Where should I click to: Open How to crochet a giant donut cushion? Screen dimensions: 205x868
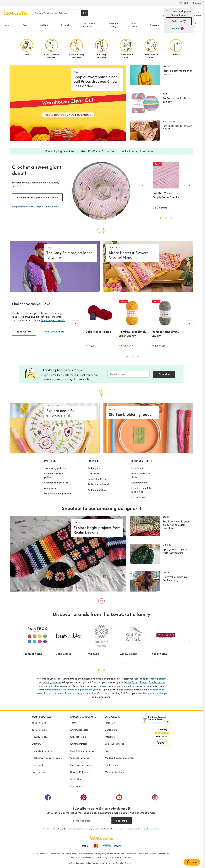coord(37,197)
